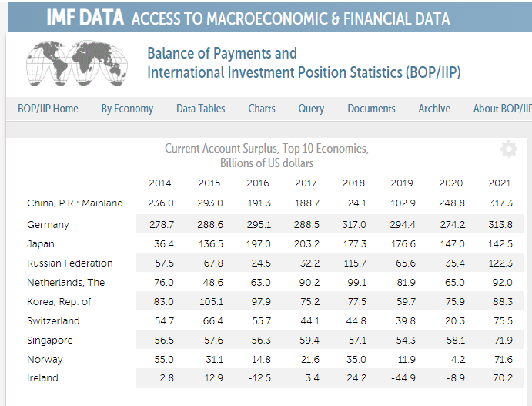Screen dimensions: 532x406
Task: Go to the Charts menu
Action: (x=262, y=109)
